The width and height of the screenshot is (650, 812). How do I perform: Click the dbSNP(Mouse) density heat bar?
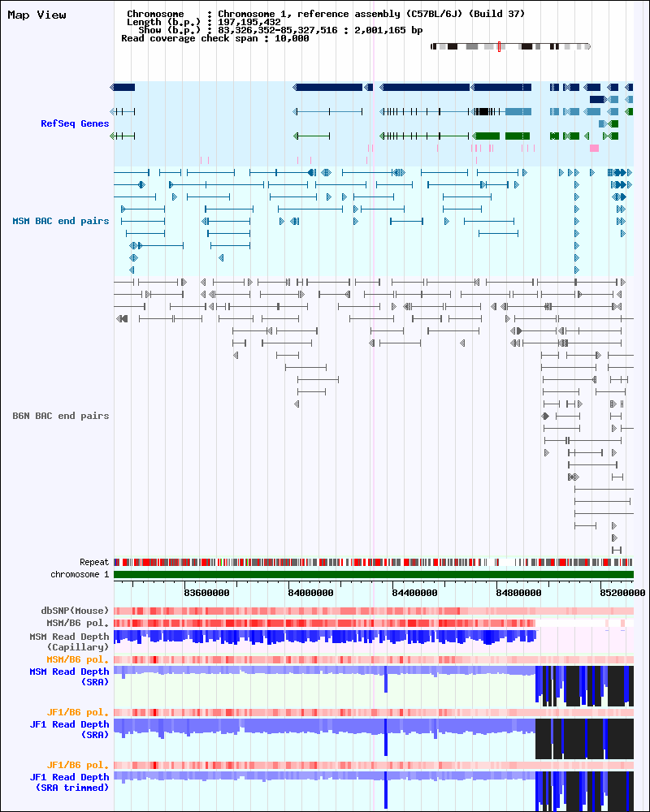374,611
